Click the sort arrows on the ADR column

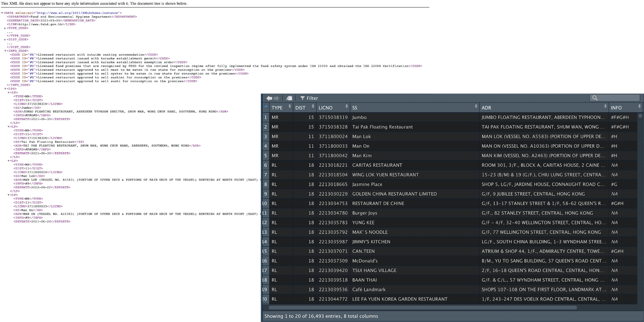(605, 106)
